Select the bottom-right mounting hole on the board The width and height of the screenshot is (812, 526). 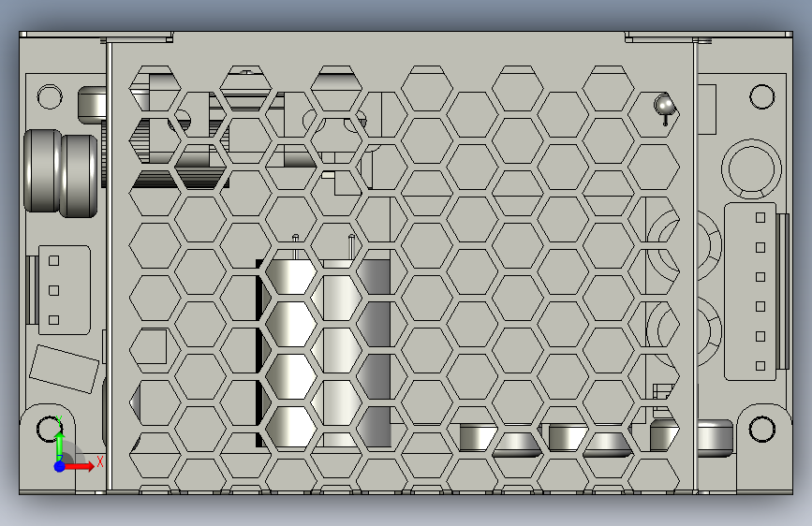[761, 430]
